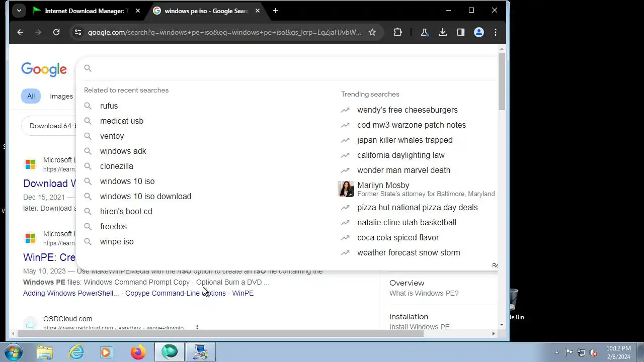The height and width of the screenshot is (362, 644).
Task: Select the "hiren's boot cd" suggestion
Action: click(126, 211)
